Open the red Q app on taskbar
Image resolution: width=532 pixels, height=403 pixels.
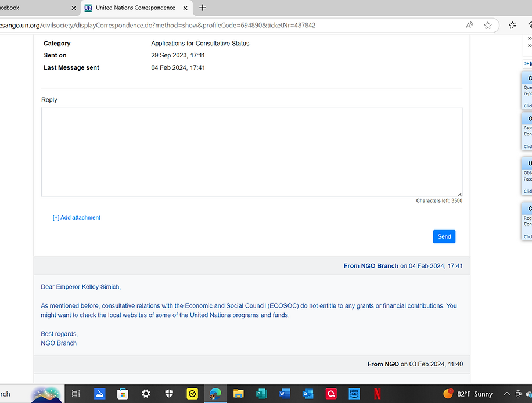[331, 394]
